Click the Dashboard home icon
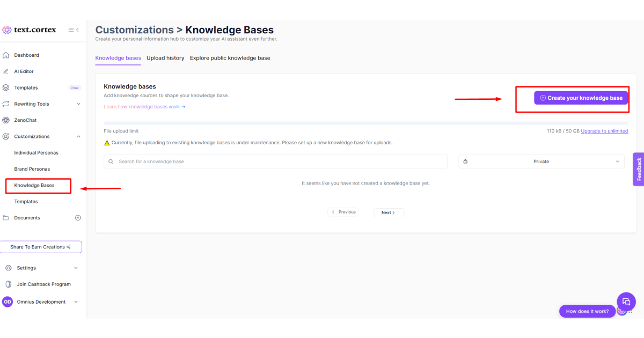Image resolution: width=644 pixels, height=338 pixels. [x=6, y=55]
